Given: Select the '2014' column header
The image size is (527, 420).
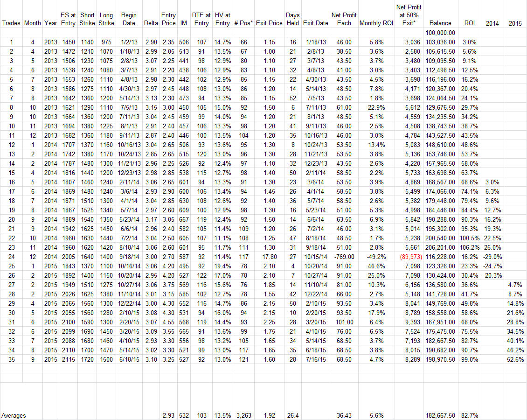Looking at the screenshot, I should pyautogui.click(x=492, y=23).
